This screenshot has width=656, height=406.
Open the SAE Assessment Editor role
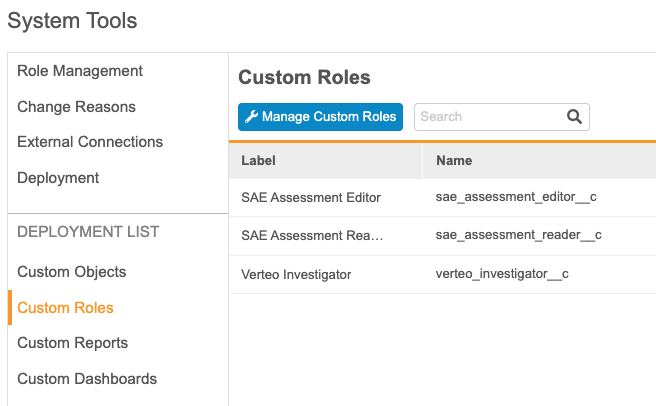311,198
